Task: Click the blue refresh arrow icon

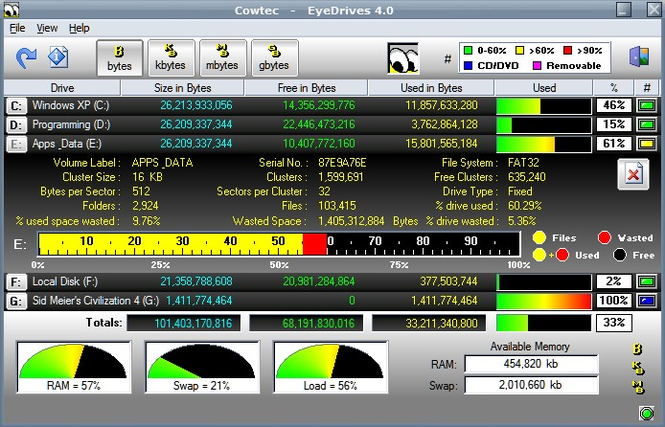Action: tap(26, 57)
